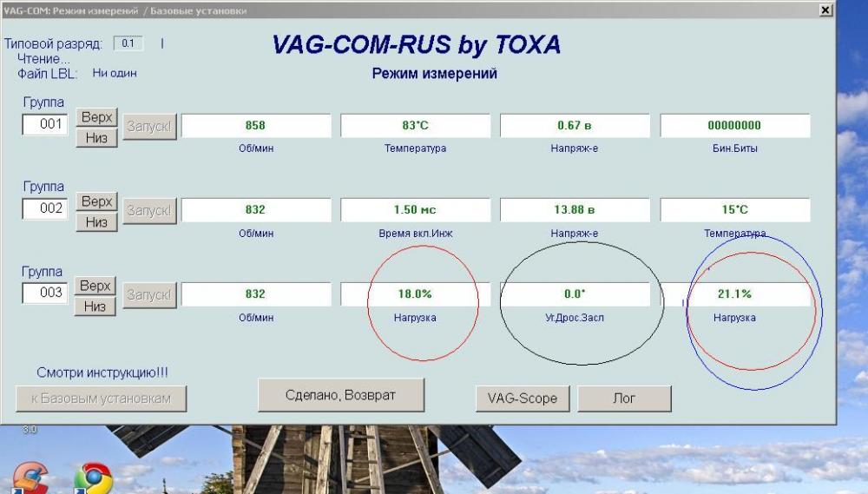The height and width of the screenshot is (494, 868).
Task: Open VAG-Scope graphing view
Action: click(x=522, y=398)
